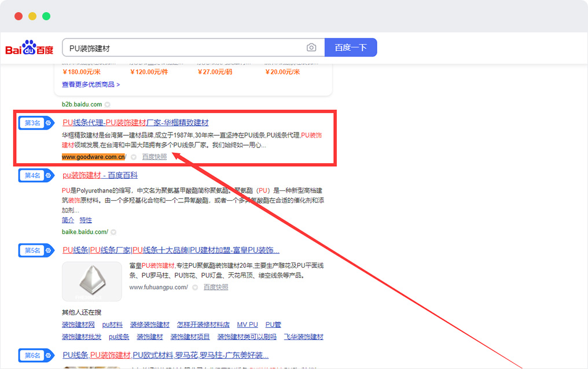The height and width of the screenshot is (369, 588).
Task: Click the circular icon on 第4名 badge
Action: point(49,175)
